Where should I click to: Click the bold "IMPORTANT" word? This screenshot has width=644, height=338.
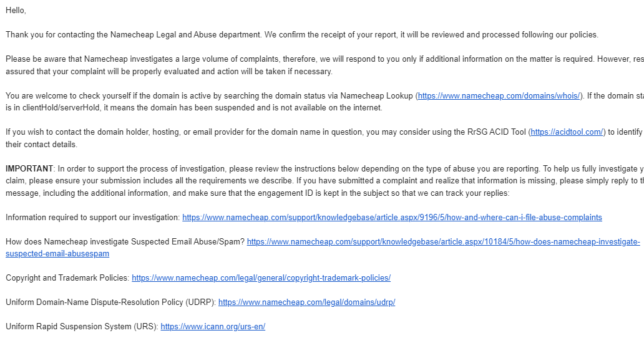click(x=29, y=168)
